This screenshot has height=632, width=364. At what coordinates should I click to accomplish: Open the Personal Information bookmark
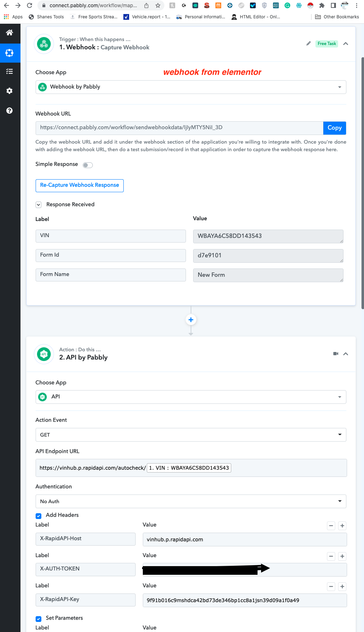[201, 17]
